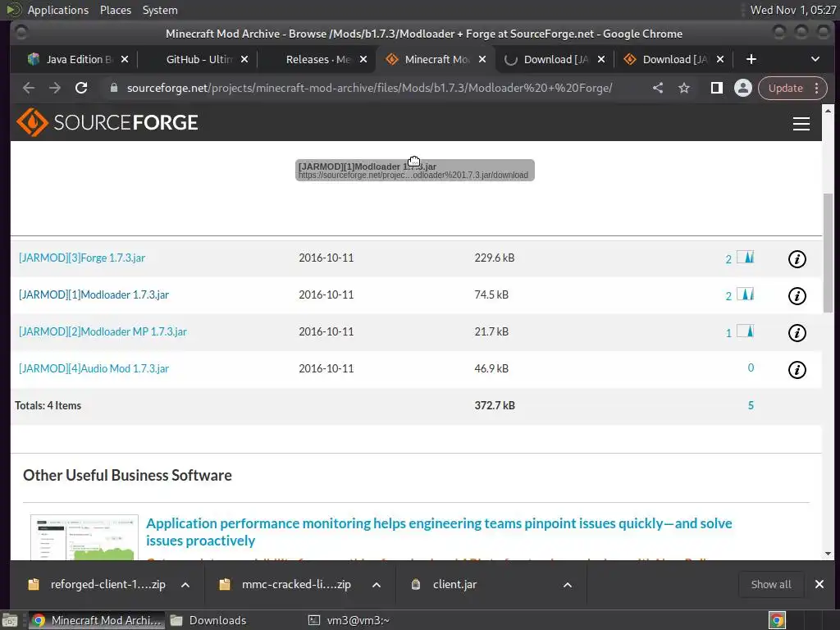Download [JARMOD][2]Modloader MP 1.7.3.jar
This screenshot has width=840, height=630.
[x=103, y=331]
